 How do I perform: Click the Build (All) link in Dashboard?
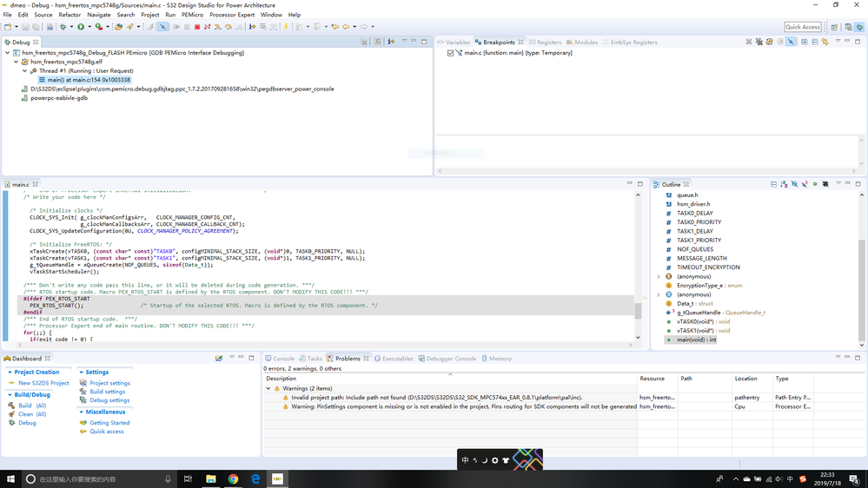click(x=32, y=406)
